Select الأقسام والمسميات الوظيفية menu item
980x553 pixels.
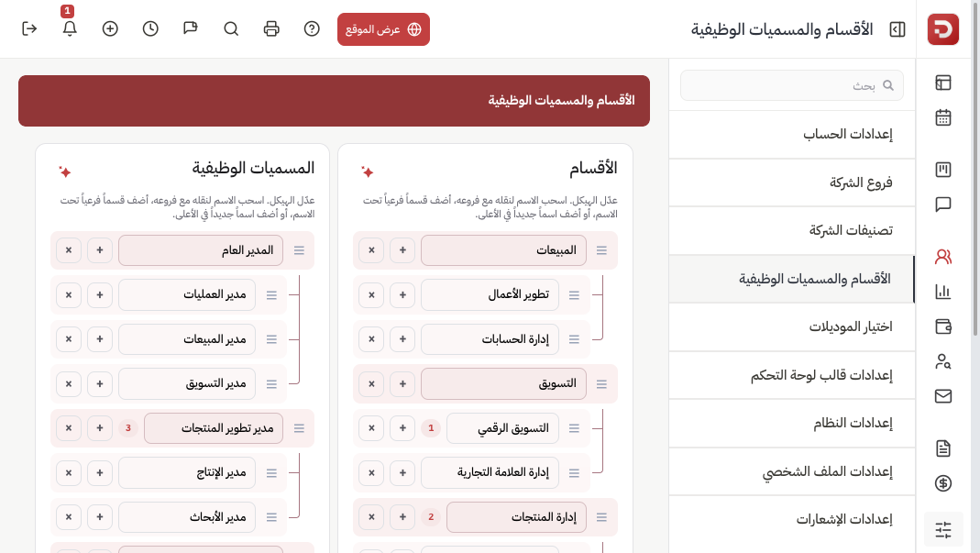[792, 279]
